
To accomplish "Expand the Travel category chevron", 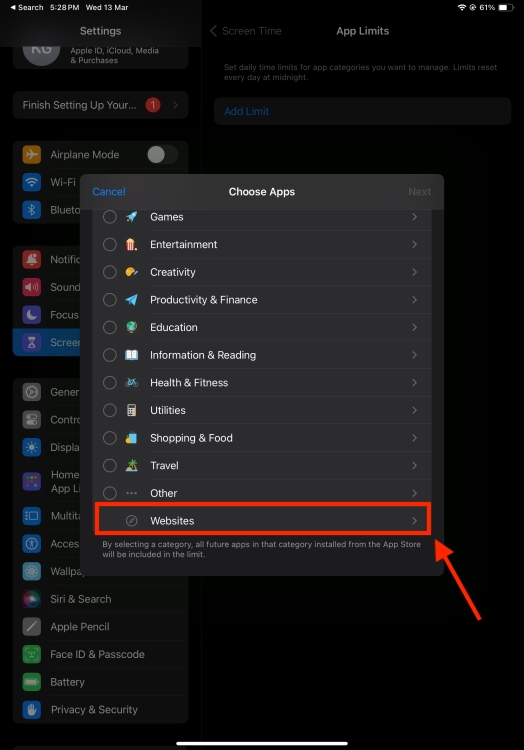I will 415,465.
